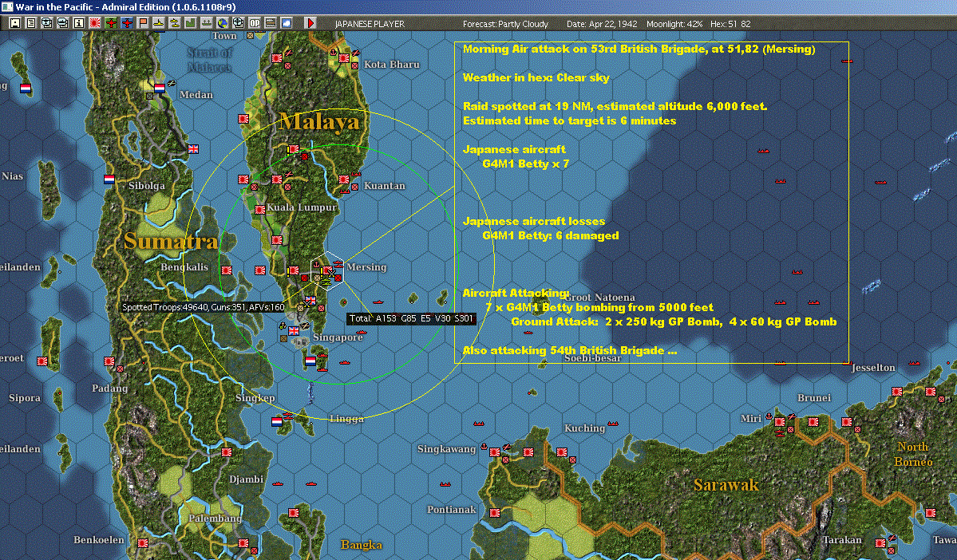Click the Date: Apr 22, 1942 status
The width and height of the screenshot is (957, 560).
pyautogui.click(x=602, y=24)
